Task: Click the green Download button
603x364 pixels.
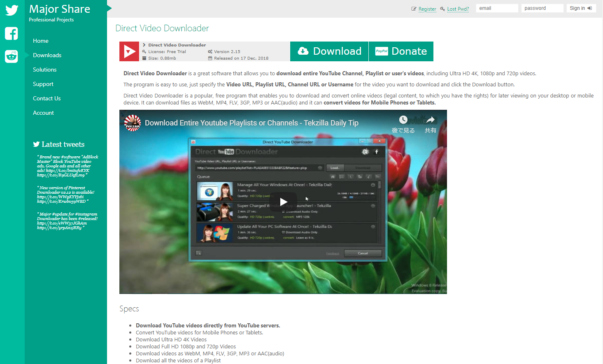Action: point(329,51)
